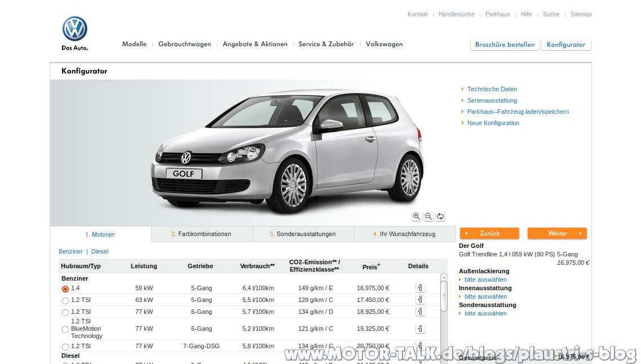This screenshot has width=641, height=364.
Task: Open Serienausstattung link
Action: tap(492, 100)
